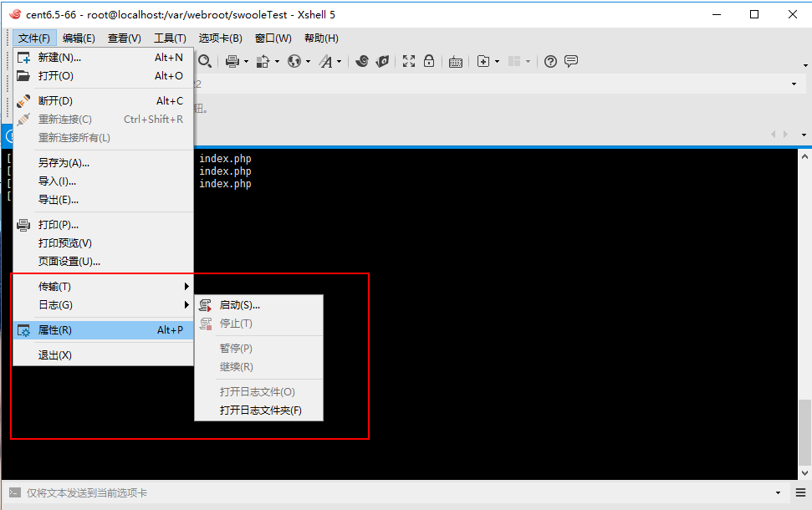Image resolution: width=812 pixels, height=510 pixels.
Task: Click the Find magnifier icon in toolbar
Action: [x=205, y=62]
